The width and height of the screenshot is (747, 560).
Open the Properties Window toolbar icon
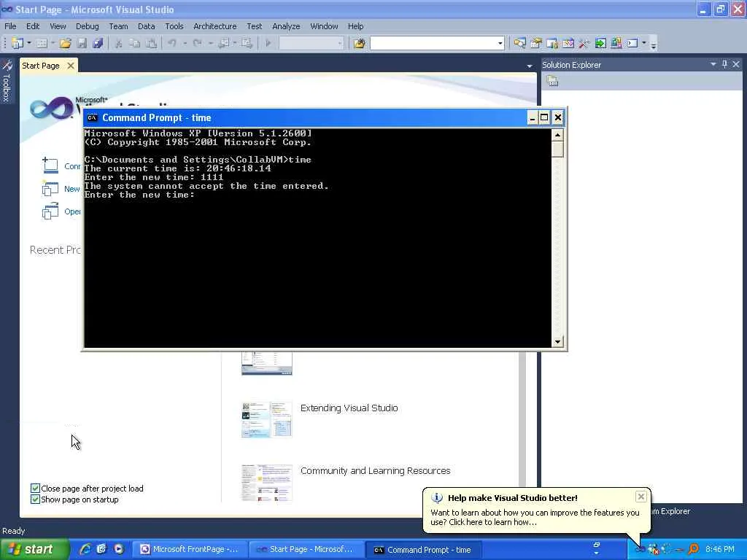536,43
